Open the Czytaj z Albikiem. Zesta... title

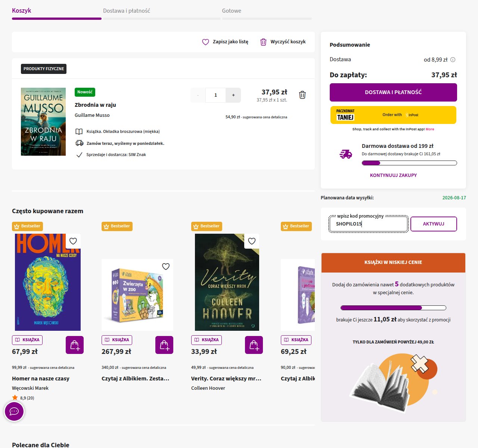[136, 379]
